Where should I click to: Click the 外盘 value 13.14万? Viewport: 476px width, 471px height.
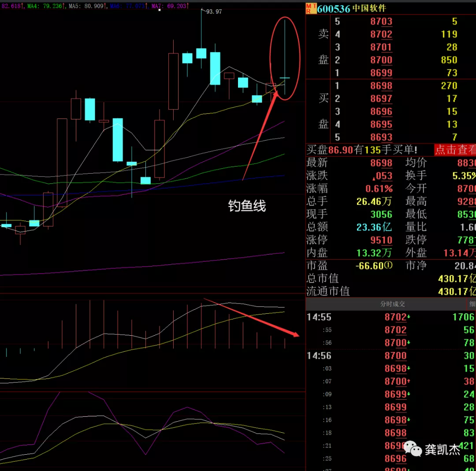coord(460,253)
